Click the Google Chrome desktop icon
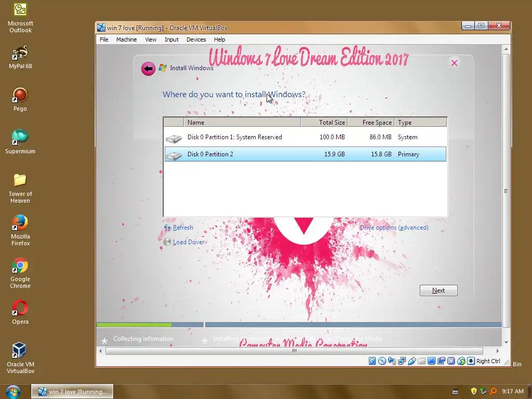The width and height of the screenshot is (532, 399). click(x=20, y=273)
